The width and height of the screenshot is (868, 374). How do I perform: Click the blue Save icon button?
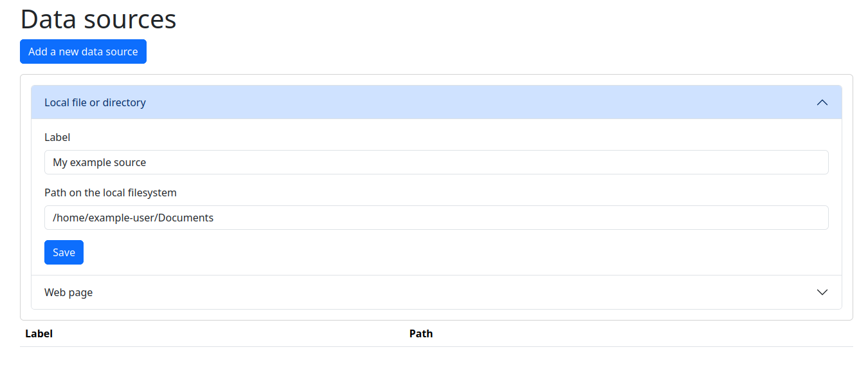point(64,252)
